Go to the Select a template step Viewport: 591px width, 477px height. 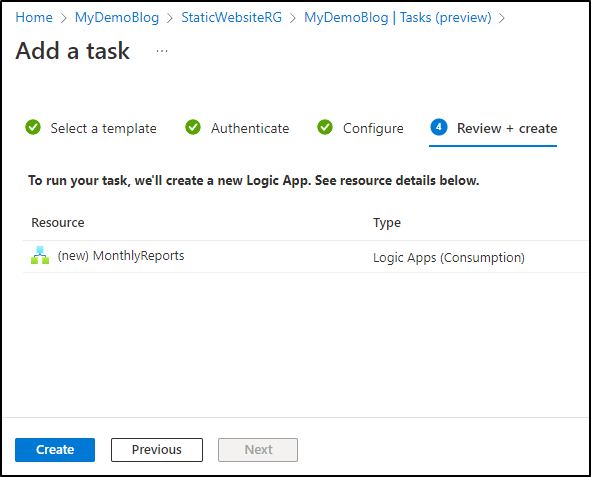click(x=103, y=128)
